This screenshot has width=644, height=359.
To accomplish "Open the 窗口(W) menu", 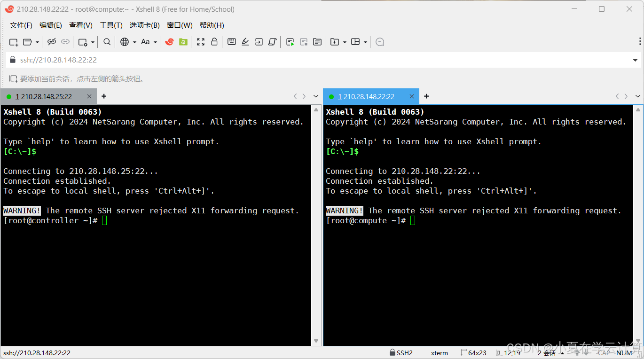I will click(x=180, y=25).
